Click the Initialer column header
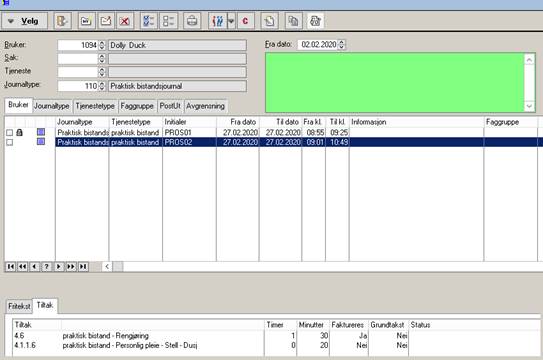 tap(189, 122)
